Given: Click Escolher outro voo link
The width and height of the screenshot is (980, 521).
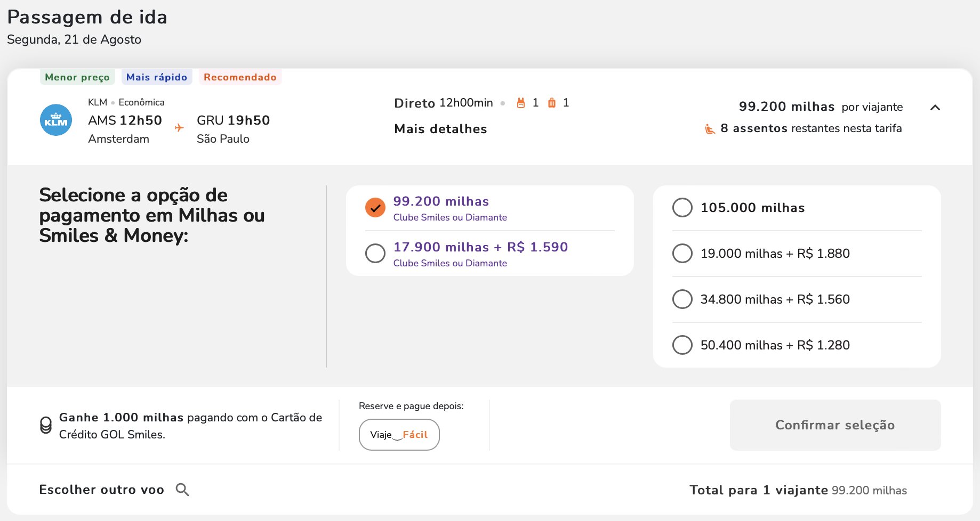Looking at the screenshot, I should point(101,490).
